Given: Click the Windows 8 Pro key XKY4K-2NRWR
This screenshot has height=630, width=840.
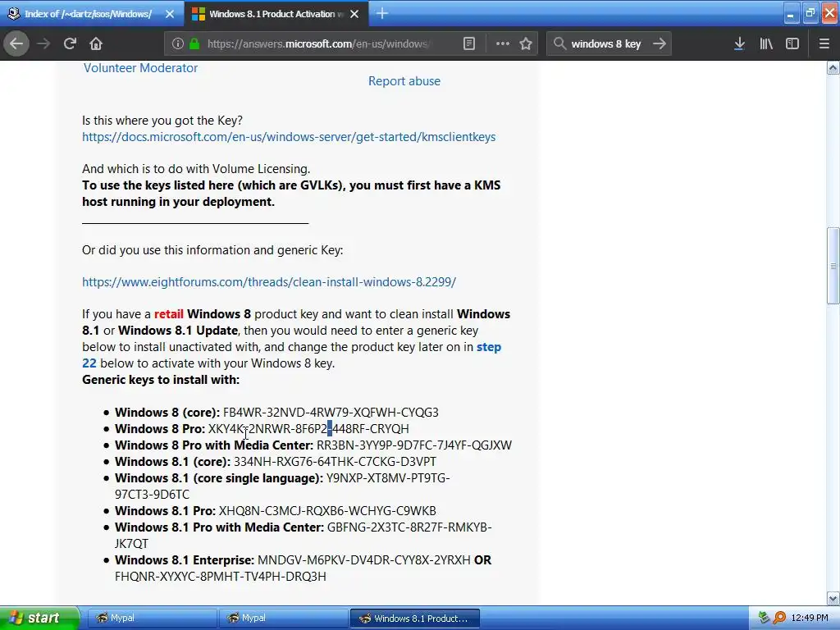Looking at the screenshot, I should click(x=308, y=429).
